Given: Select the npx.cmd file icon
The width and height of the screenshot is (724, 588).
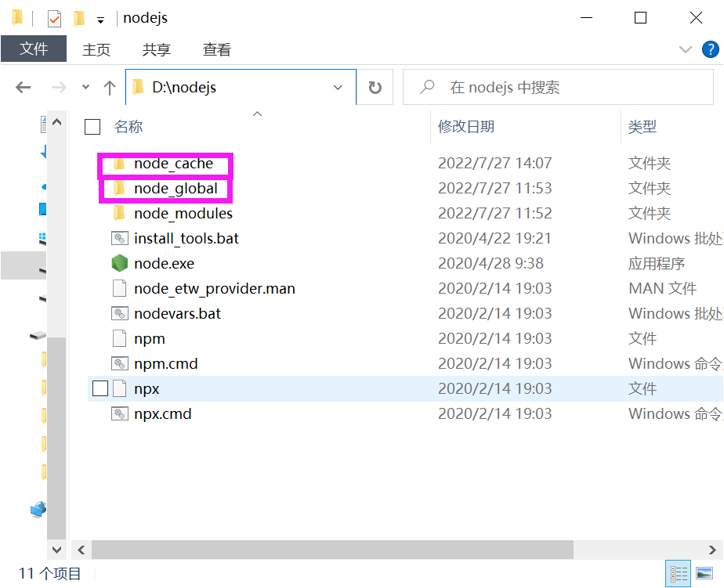Looking at the screenshot, I should 120,413.
